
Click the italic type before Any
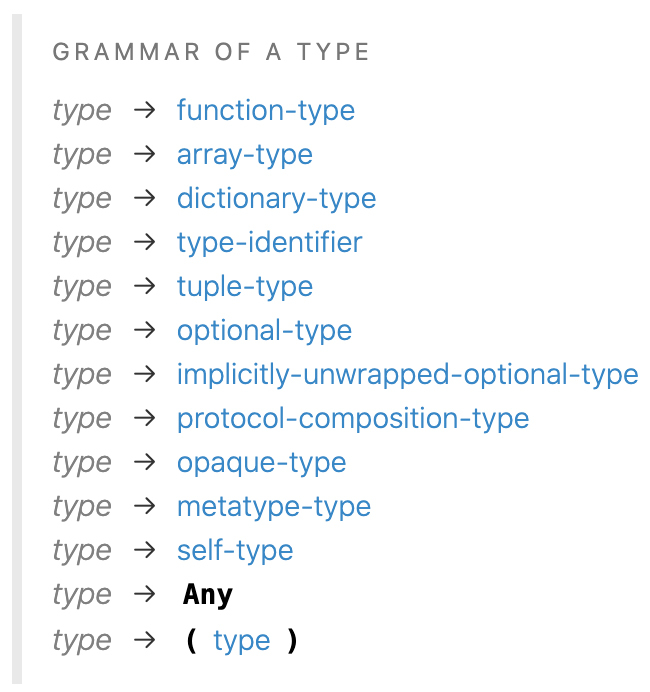coord(82,595)
